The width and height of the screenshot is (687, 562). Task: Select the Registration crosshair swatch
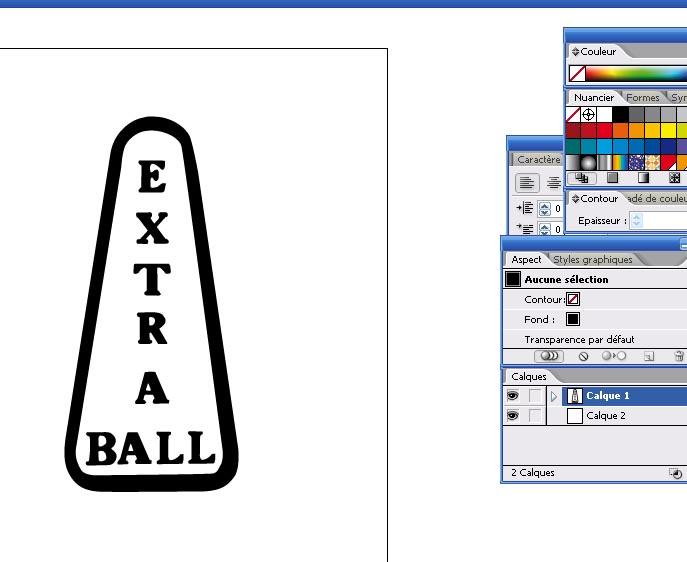click(x=588, y=115)
